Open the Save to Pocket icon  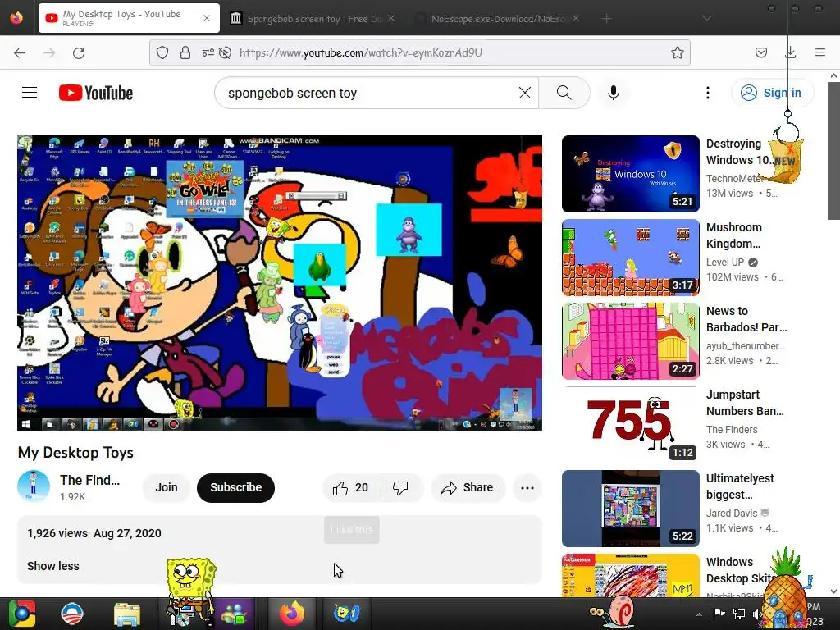760,52
